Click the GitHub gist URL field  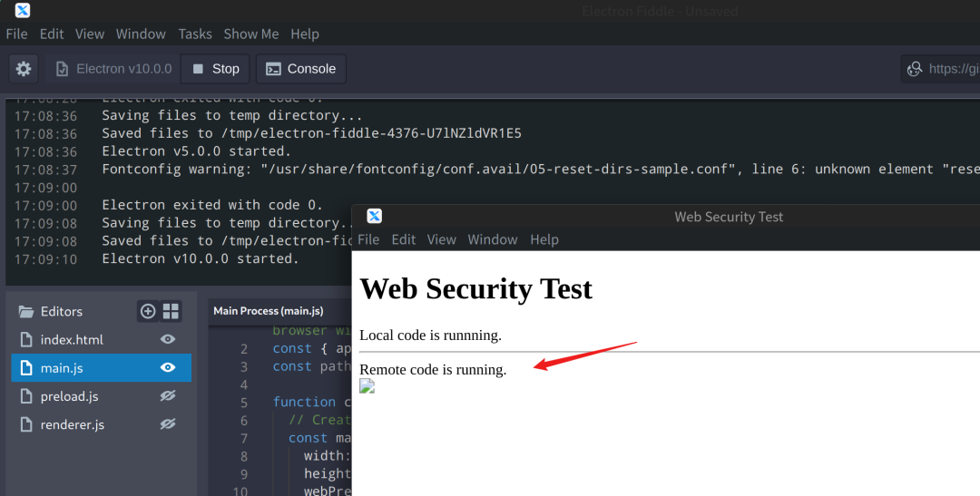(941, 69)
